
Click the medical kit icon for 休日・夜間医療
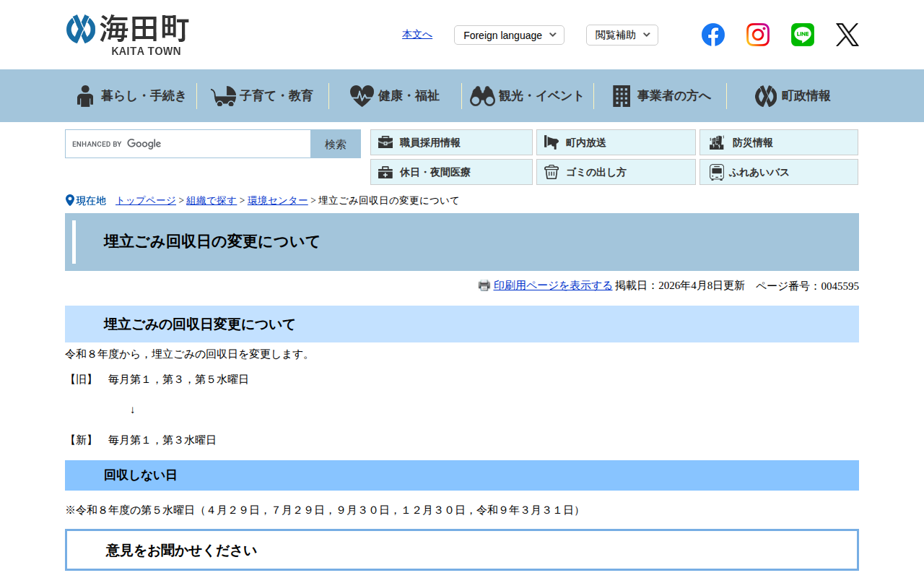point(385,172)
